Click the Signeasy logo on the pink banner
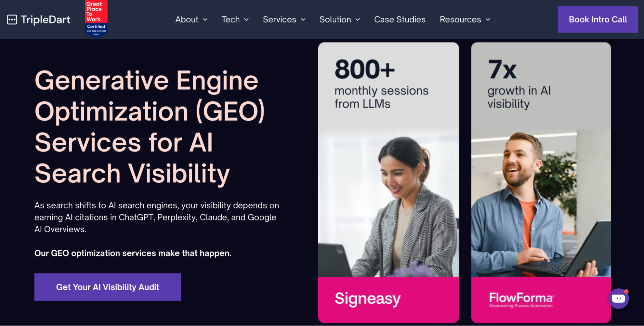644x326 pixels. click(x=367, y=299)
